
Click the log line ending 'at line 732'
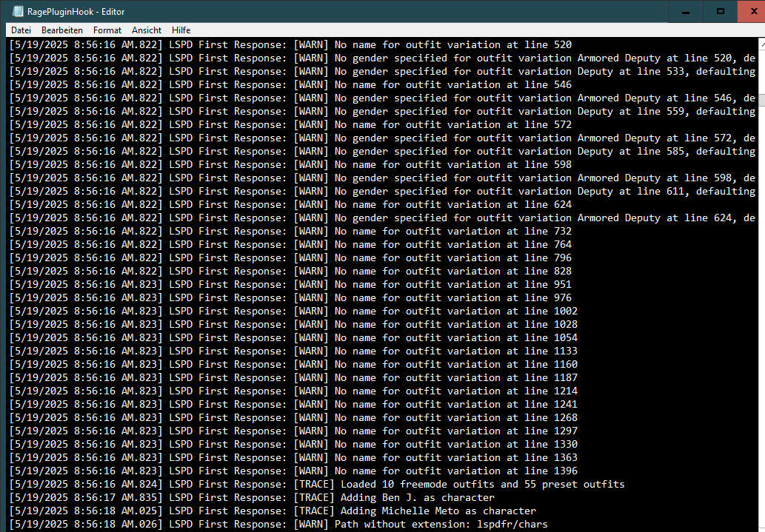click(290, 231)
